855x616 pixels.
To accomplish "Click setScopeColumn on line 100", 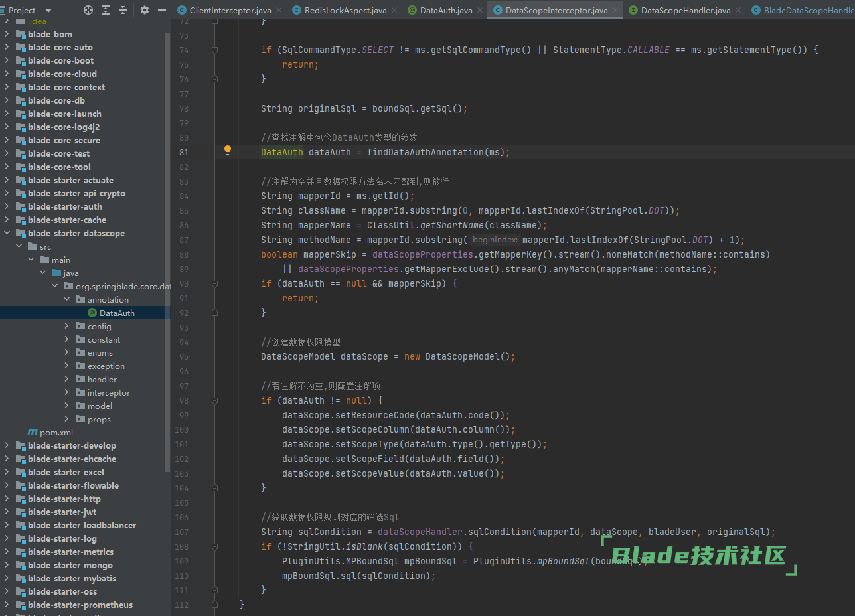I will pos(372,429).
